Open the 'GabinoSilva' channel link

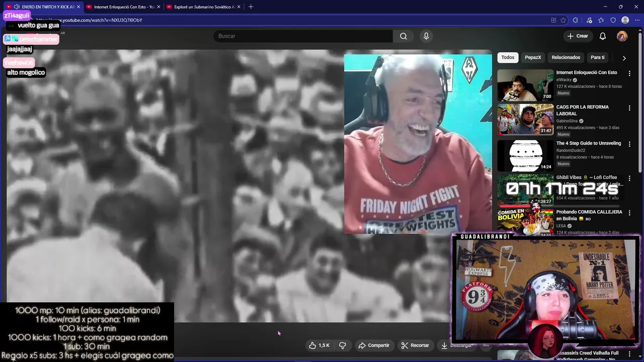[567, 121]
